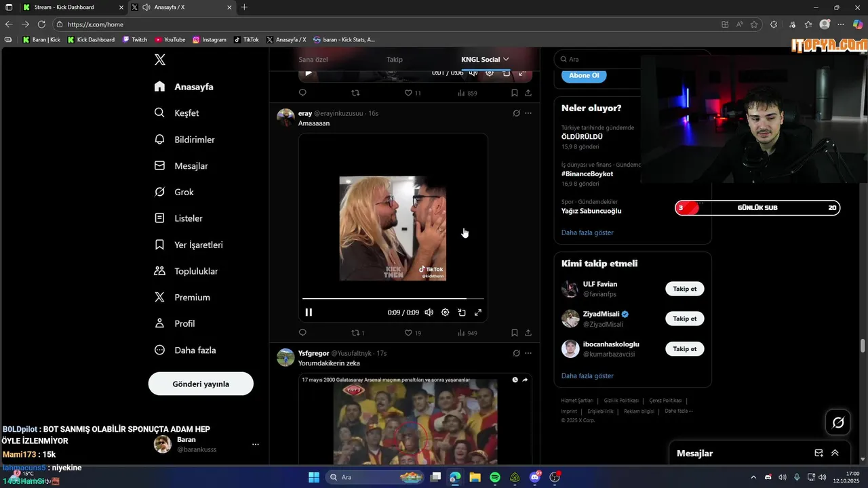
Task: Open YouTube bookmark
Action: pyautogui.click(x=170, y=39)
